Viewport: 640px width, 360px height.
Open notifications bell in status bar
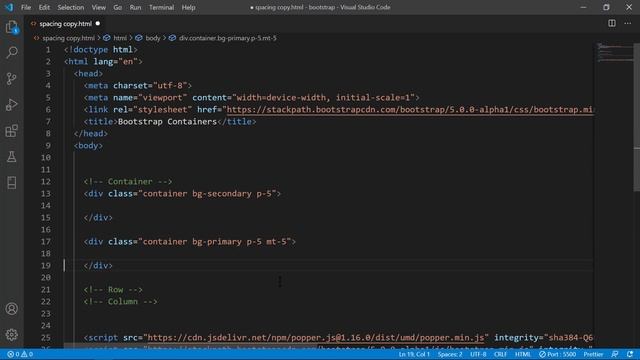(630, 354)
